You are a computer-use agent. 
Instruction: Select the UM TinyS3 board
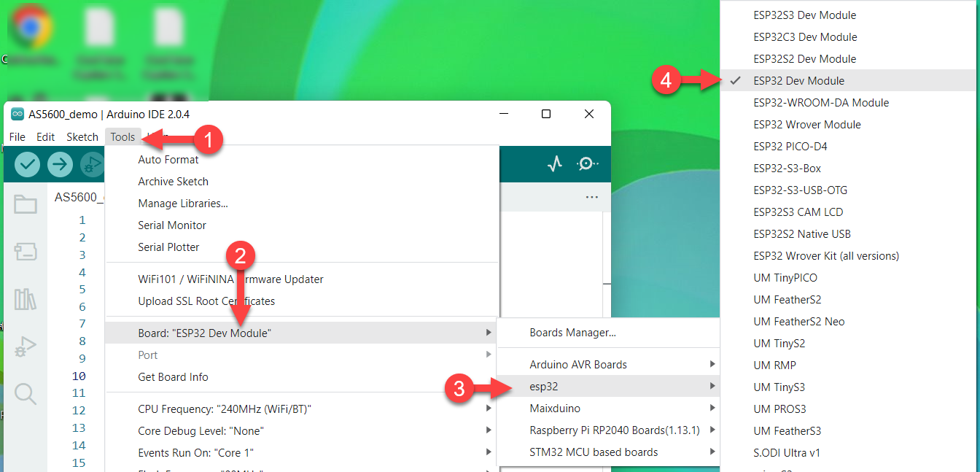coord(849,387)
